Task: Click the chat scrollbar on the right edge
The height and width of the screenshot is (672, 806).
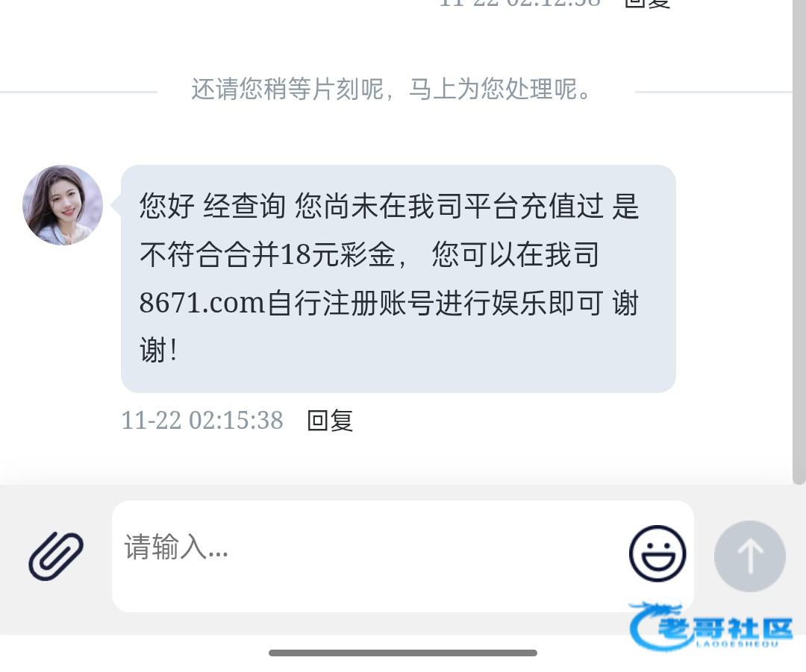Action: 799,242
